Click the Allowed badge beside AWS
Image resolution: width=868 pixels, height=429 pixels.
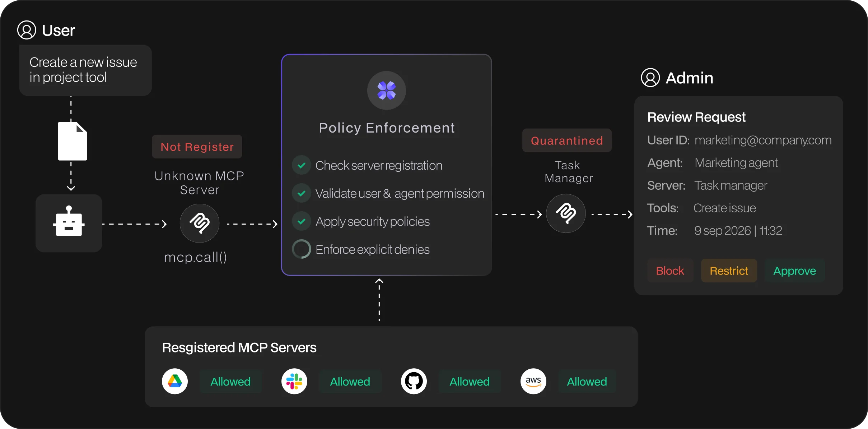(x=587, y=381)
